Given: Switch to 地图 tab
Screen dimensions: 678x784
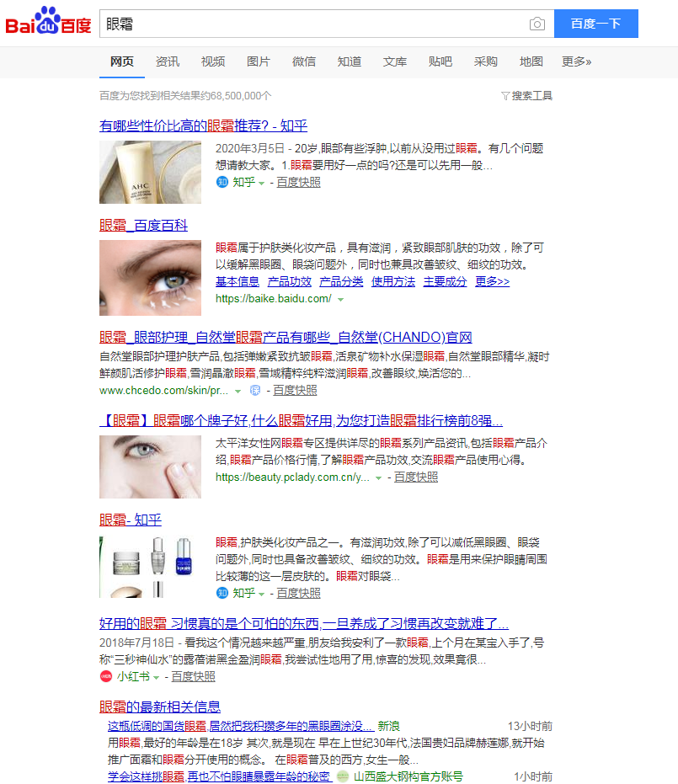Looking at the screenshot, I should pyautogui.click(x=531, y=61).
